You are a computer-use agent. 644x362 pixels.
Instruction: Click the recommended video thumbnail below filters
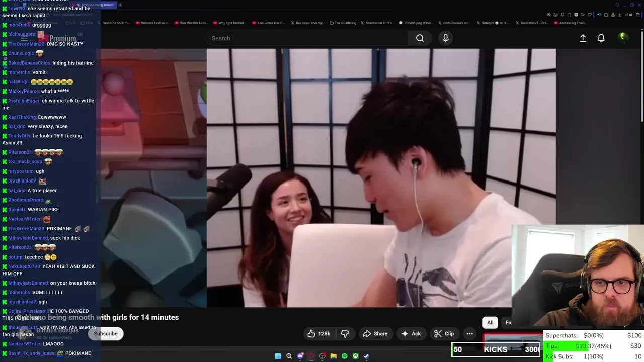tap(512, 340)
